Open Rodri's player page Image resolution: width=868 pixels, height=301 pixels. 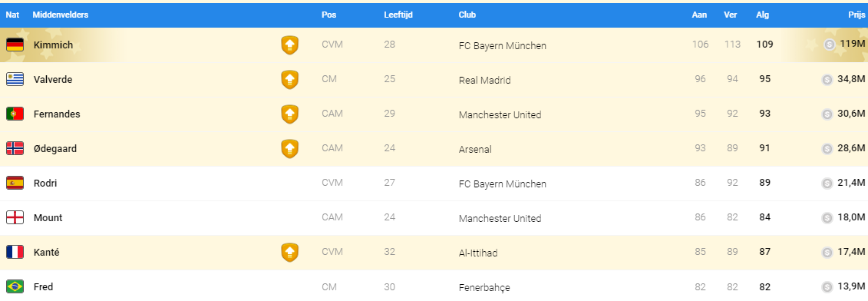[45, 183]
